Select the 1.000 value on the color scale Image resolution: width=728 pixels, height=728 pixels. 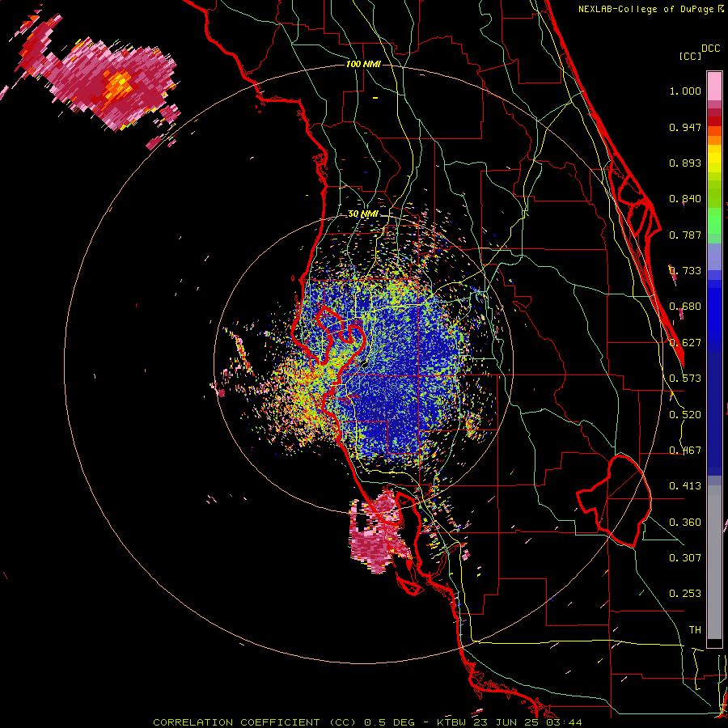[x=685, y=91]
